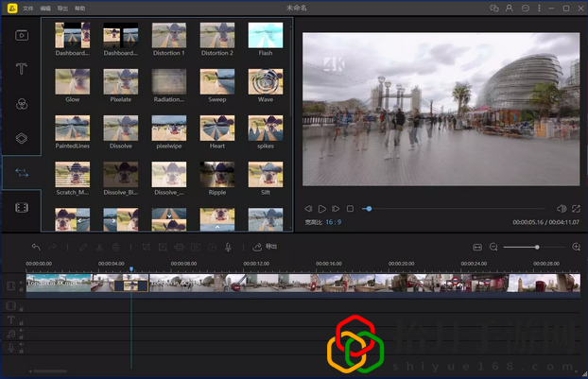Click the fit-timeline-to-width icon
588x379 pixels.
tap(477, 247)
